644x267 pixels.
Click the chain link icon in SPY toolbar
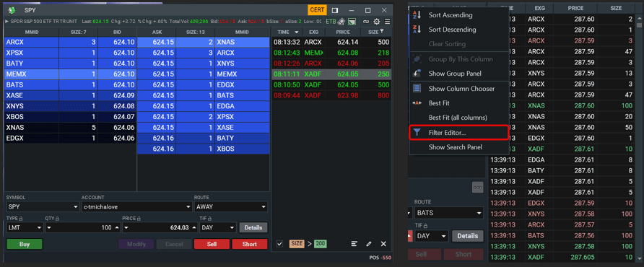(365, 22)
